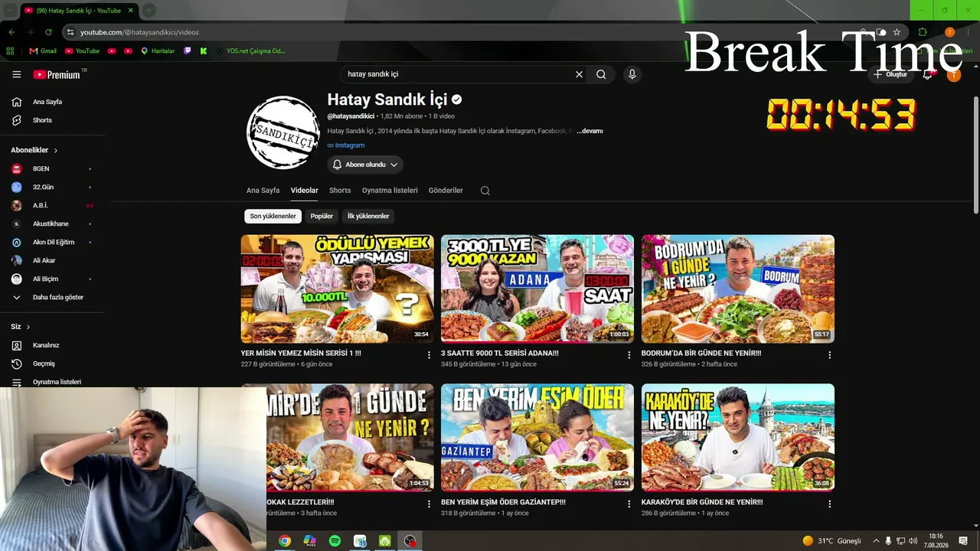Select the İlk yüklenenler filter chip
The height and width of the screenshot is (551, 980).
click(368, 216)
